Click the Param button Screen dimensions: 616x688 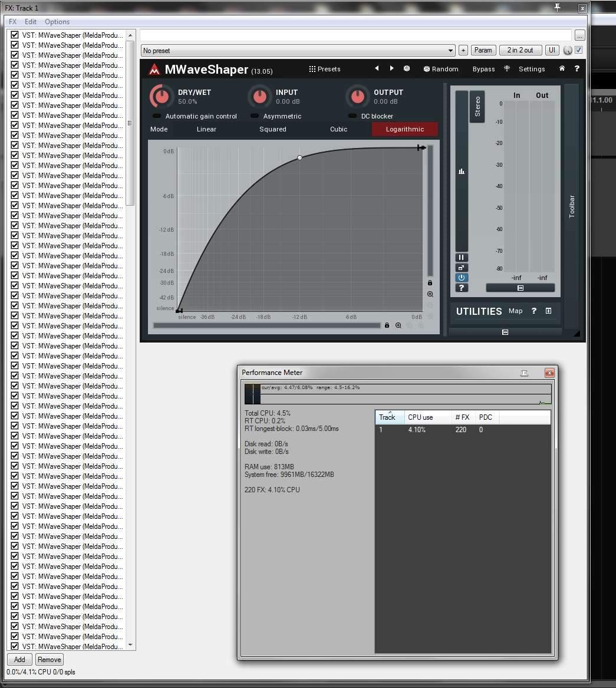pyautogui.click(x=483, y=51)
